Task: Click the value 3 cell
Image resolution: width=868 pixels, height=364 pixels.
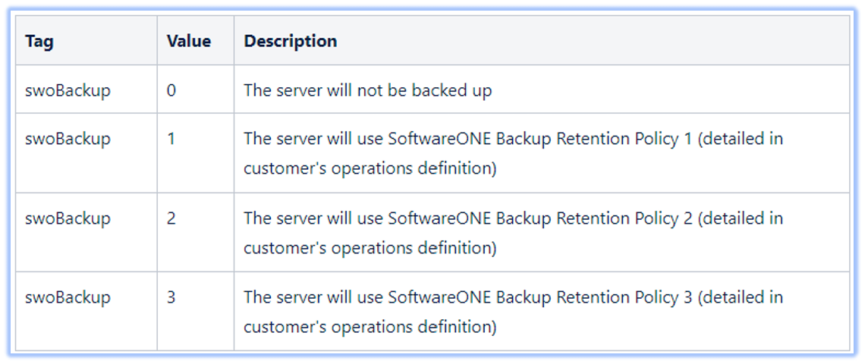Action: (171, 297)
